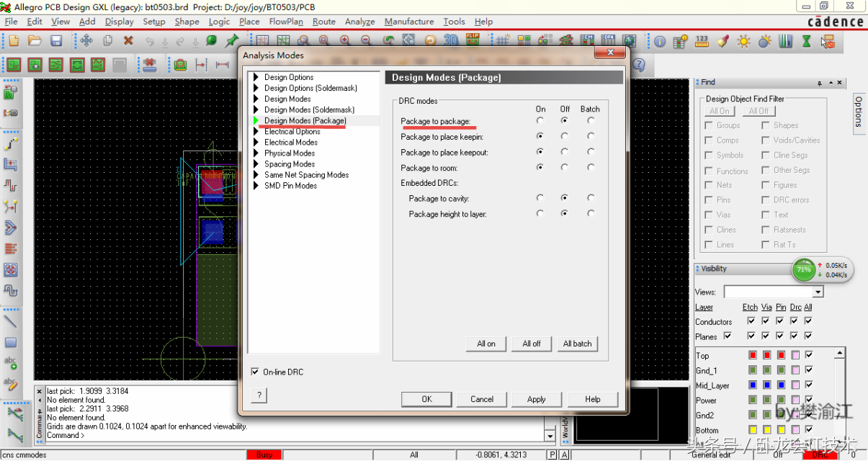
Task: Open the Route menu
Action: (324, 22)
